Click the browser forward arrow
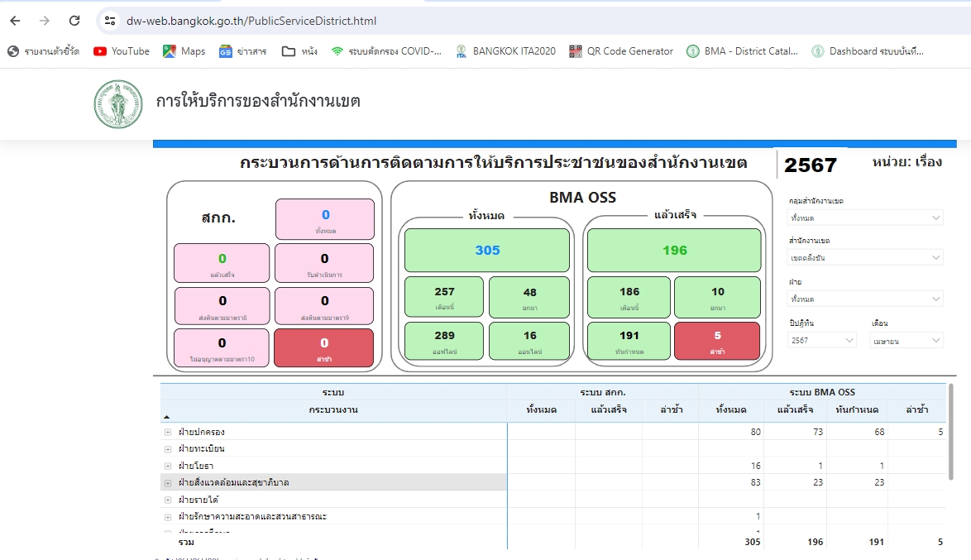The height and width of the screenshot is (560, 971). [x=45, y=21]
